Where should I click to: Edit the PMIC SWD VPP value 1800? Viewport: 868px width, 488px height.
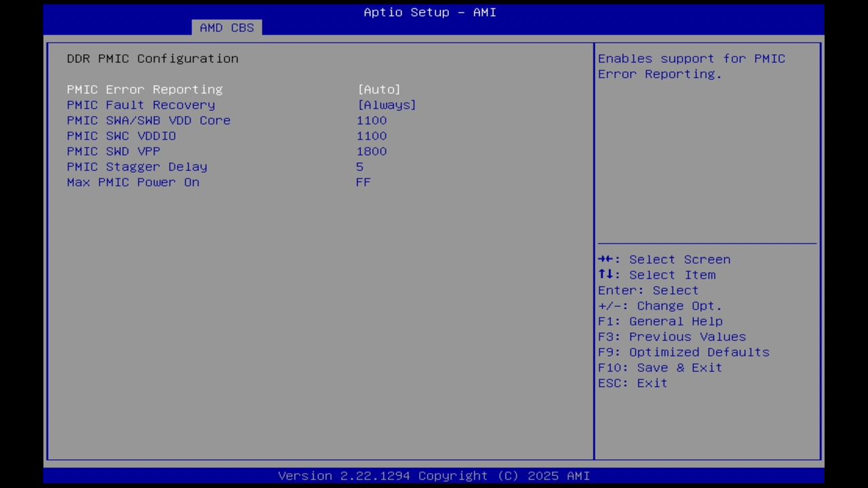click(372, 151)
